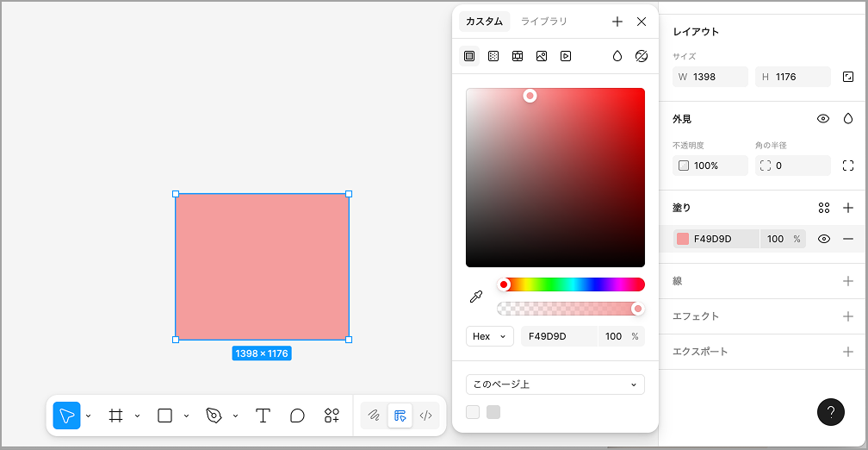The image size is (868, 450).
Task: Open the shape tools dropdown arrow beside the rectangle
Action: 186,416
